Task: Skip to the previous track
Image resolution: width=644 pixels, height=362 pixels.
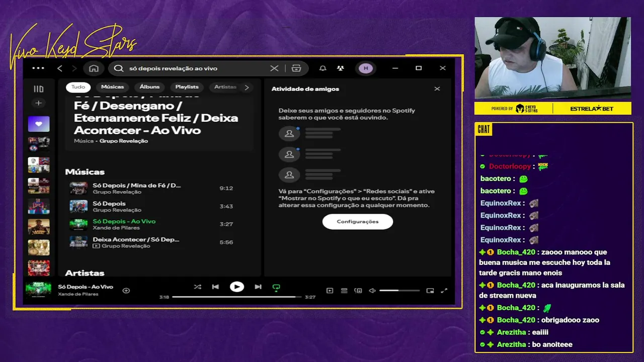Action: tap(215, 287)
